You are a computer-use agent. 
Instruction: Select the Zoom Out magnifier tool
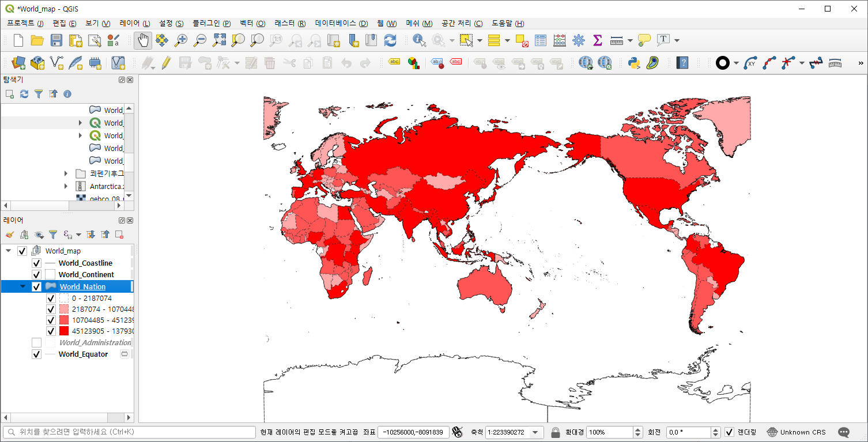(x=200, y=40)
